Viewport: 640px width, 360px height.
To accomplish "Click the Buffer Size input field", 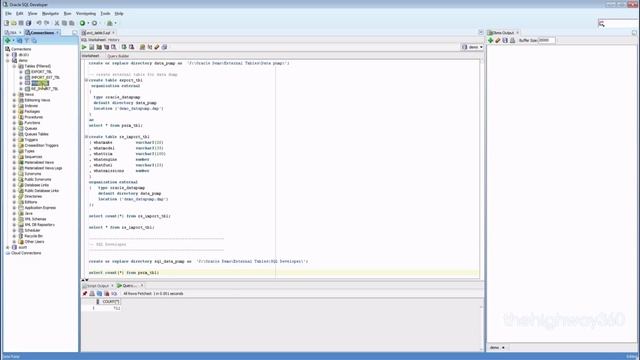I will click(547, 40).
